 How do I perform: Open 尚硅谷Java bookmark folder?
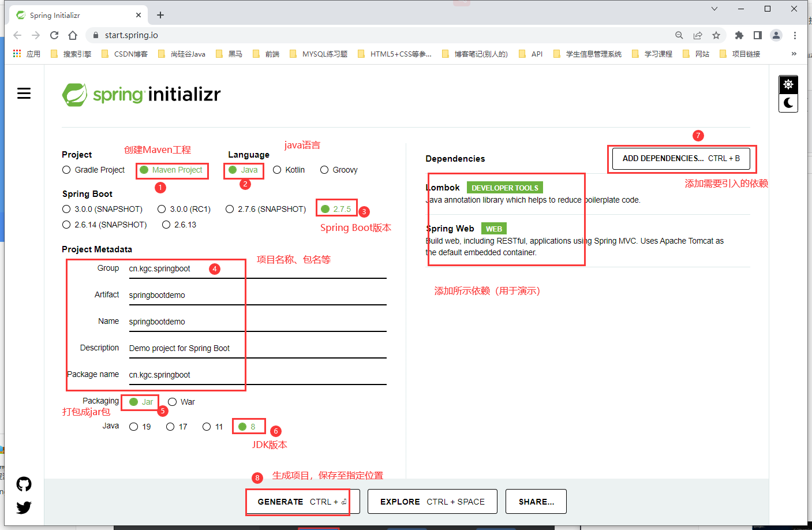pyautogui.click(x=181, y=54)
